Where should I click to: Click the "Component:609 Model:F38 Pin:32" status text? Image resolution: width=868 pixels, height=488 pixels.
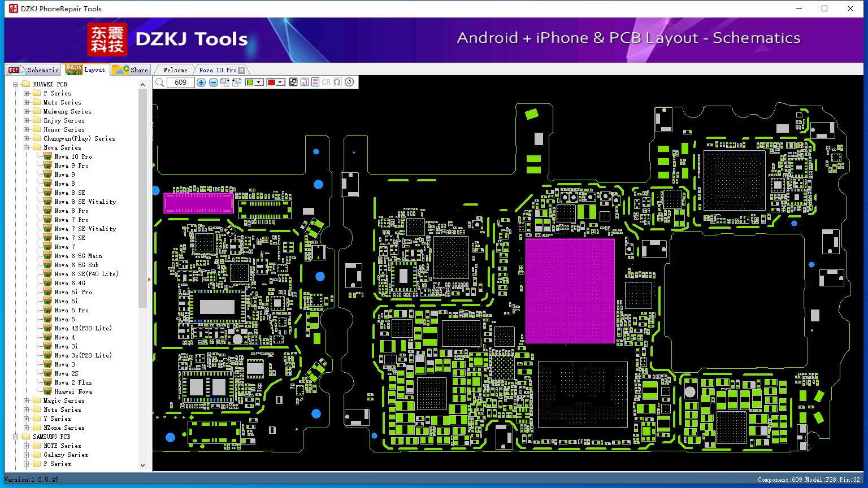pyautogui.click(x=809, y=480)
